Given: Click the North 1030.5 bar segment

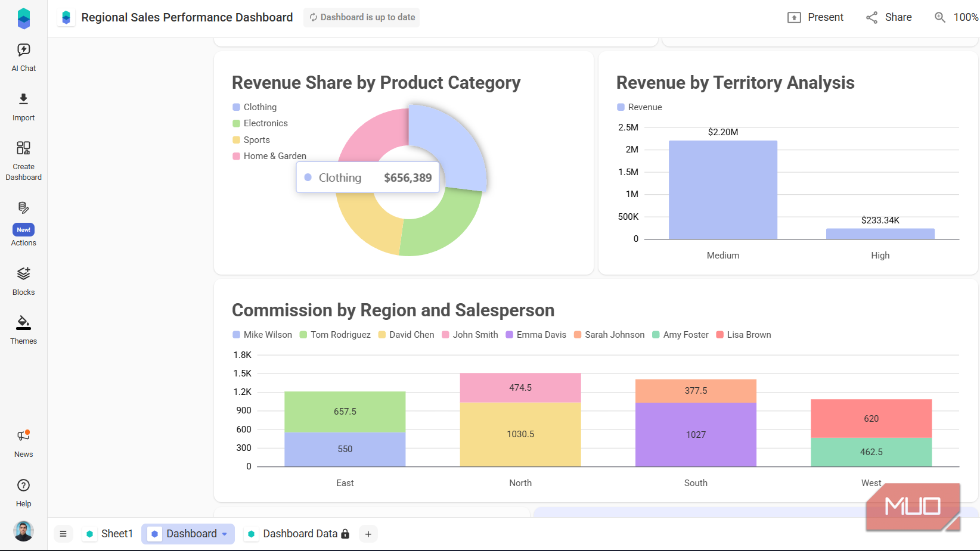Looking at the screenshot, I should tap(520, 434).
